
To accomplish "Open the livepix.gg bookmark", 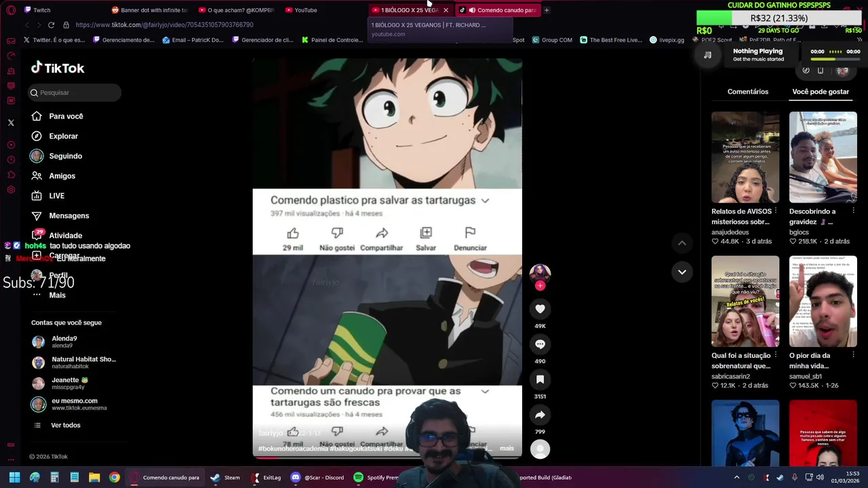I will click(x=667, y=40).
